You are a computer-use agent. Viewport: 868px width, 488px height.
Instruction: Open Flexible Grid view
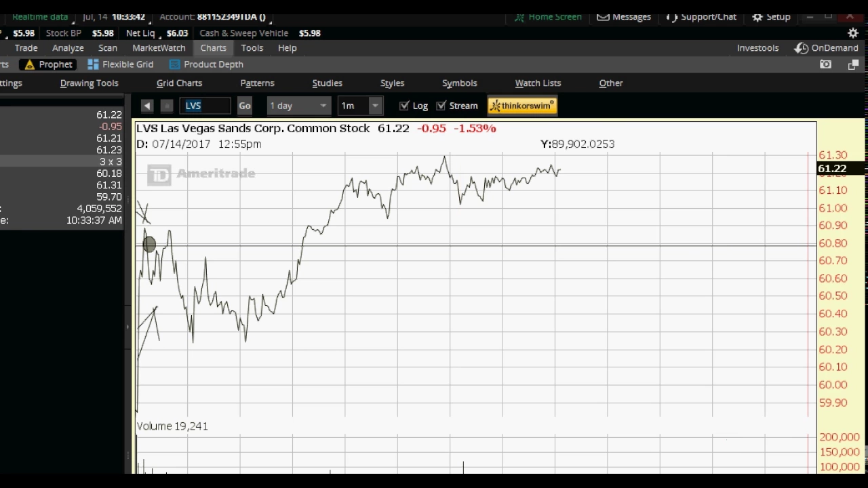coord(121,64)
